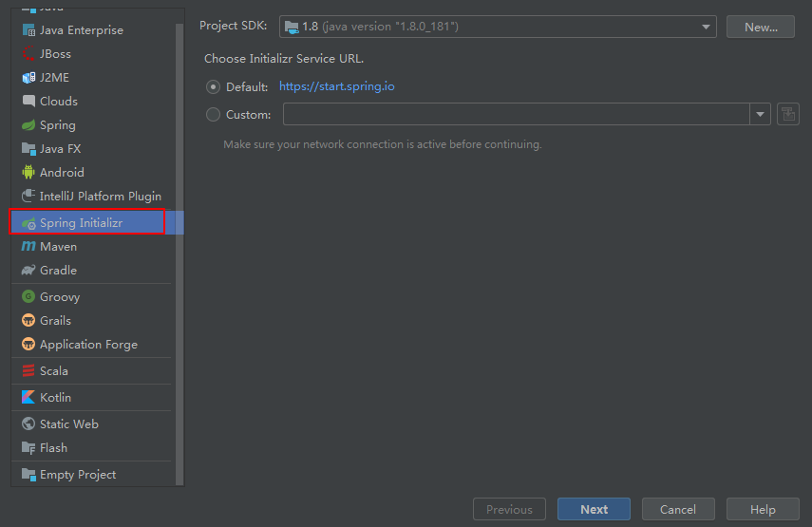Click the Kotlin K icon
The width and height of the screenshot is (812, 527).
pyautogui.click(x=28, y=397)
